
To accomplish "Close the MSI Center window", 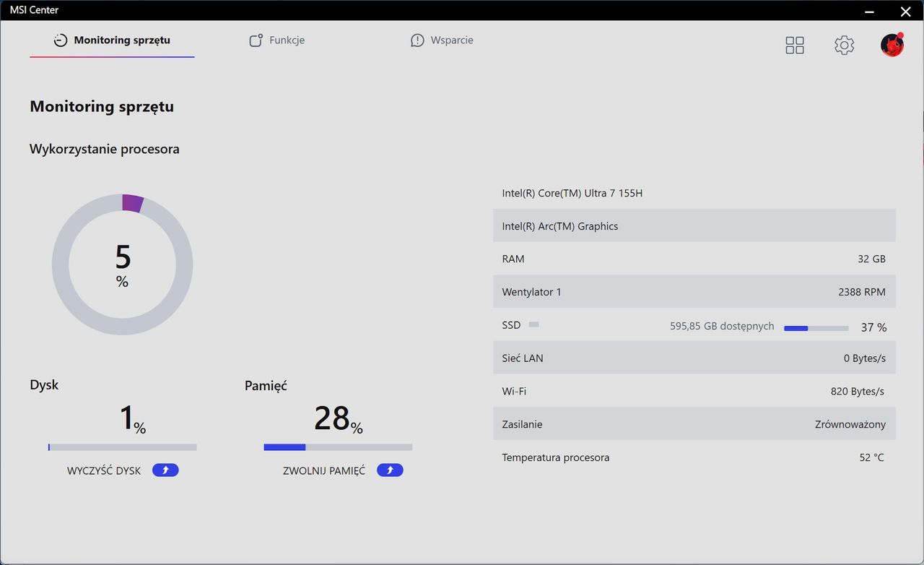I will click(x=906, y=11).
